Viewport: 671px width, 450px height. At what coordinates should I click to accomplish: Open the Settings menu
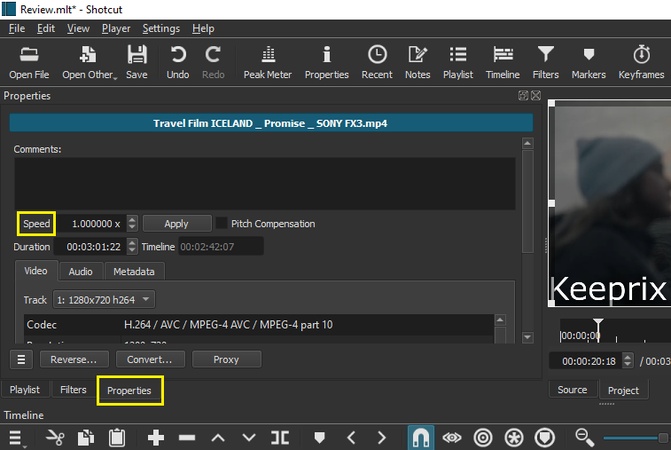(161, 29)
